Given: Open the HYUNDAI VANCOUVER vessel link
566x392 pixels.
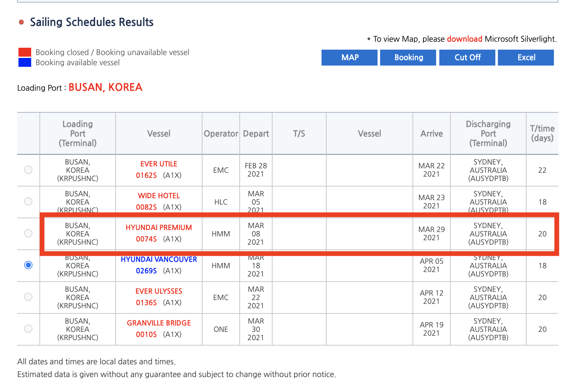Looking at the screenshot, I should pyautogui.click(x=159, y=259).
